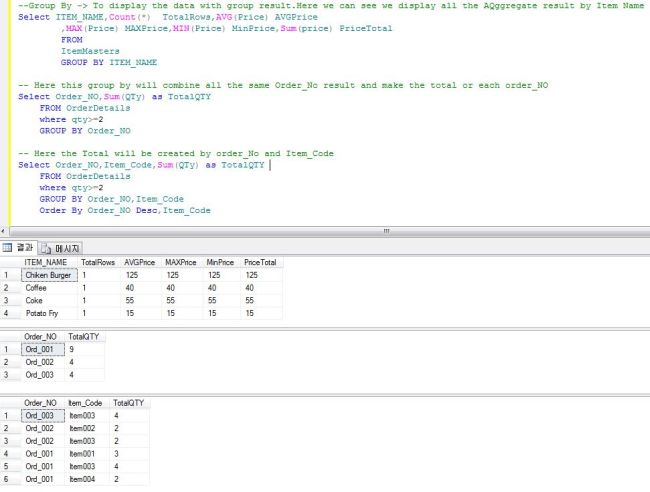Select the Item001 cell
The image size is (650, 492).
click(x=81, y=454)
